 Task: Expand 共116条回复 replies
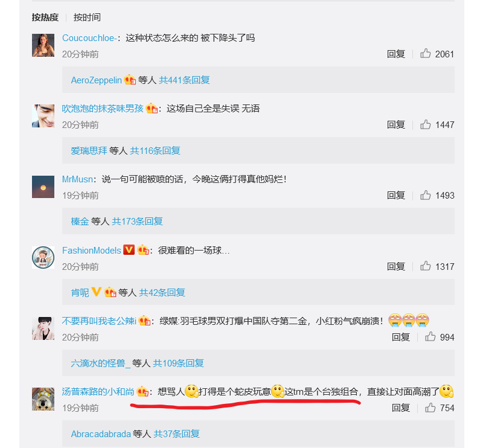155,151
